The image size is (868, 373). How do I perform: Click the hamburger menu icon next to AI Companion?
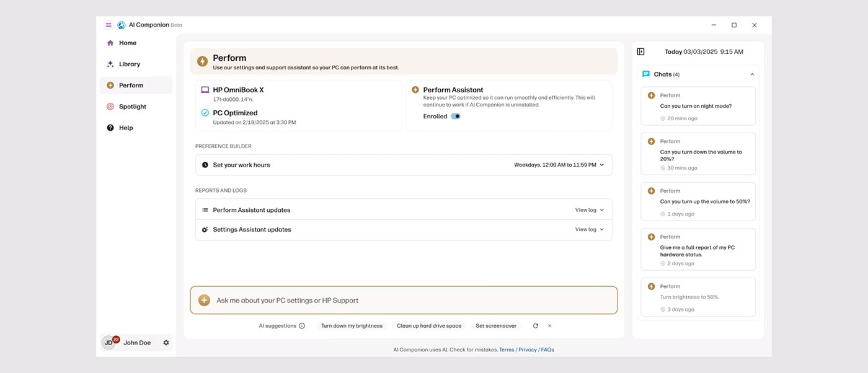pos(108,25)
